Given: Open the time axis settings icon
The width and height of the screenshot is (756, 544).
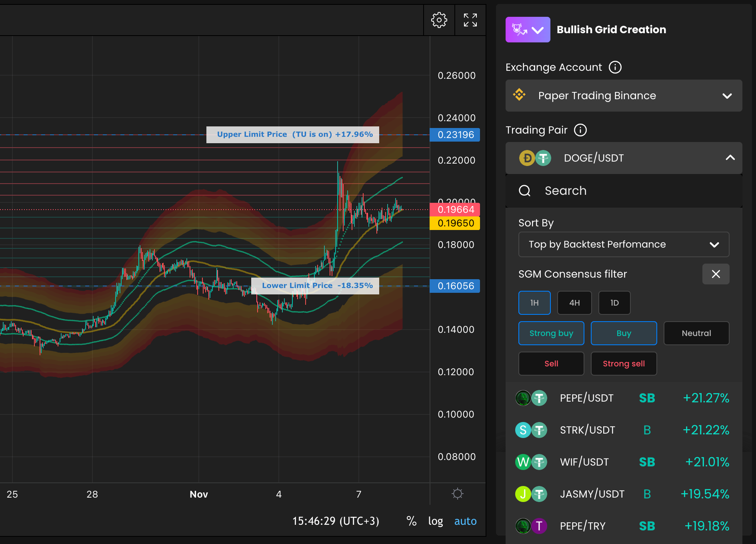Looking at the screenshot, I should click(458, 494).
